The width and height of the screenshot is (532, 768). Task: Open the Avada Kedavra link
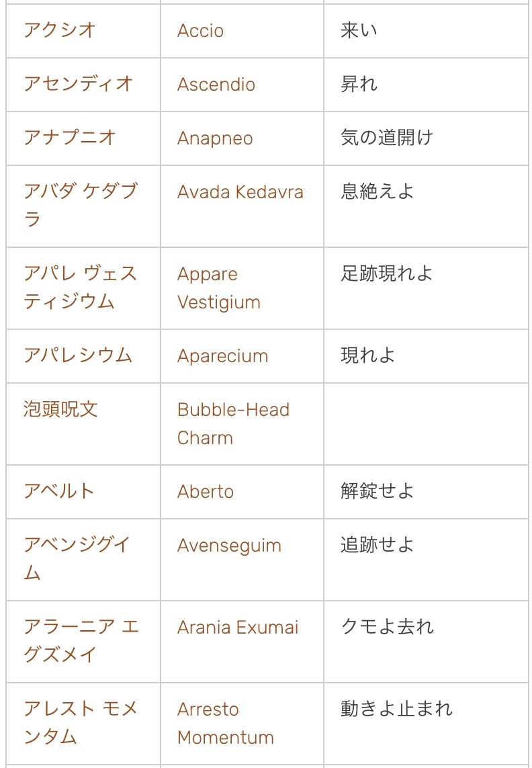(x=240, y=192)
